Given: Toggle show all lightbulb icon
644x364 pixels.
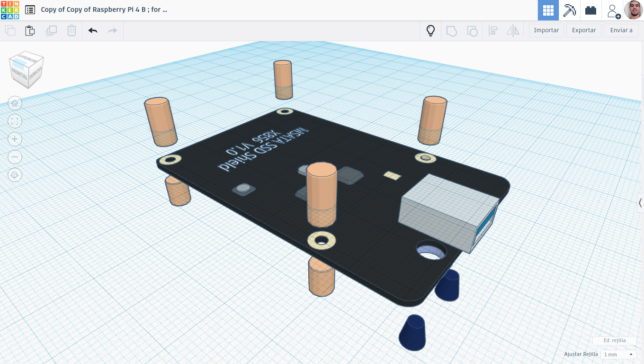Looking at the screenshot, I should point(430,31).
